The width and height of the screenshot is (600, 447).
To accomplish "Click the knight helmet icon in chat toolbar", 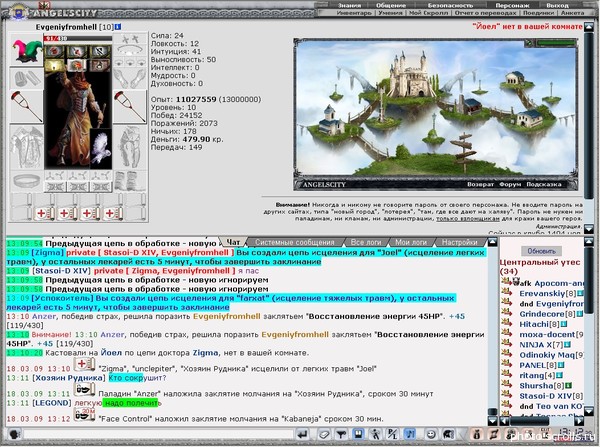I will click(448, 435).
